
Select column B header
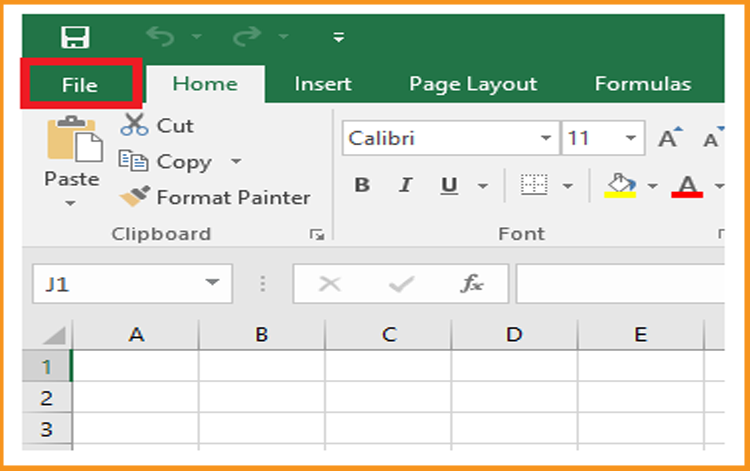(x=262, y=334)
